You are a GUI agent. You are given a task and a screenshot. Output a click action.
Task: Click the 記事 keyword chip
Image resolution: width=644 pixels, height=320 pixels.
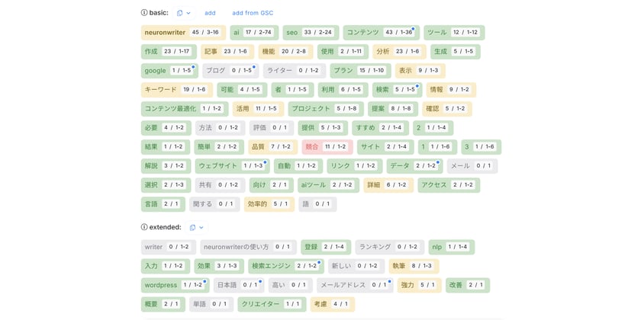coord(227,52)
